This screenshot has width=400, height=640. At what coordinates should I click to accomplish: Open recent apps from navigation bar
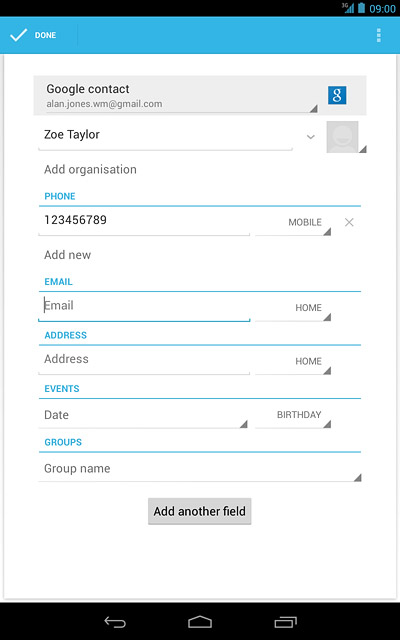click(285, 622)
